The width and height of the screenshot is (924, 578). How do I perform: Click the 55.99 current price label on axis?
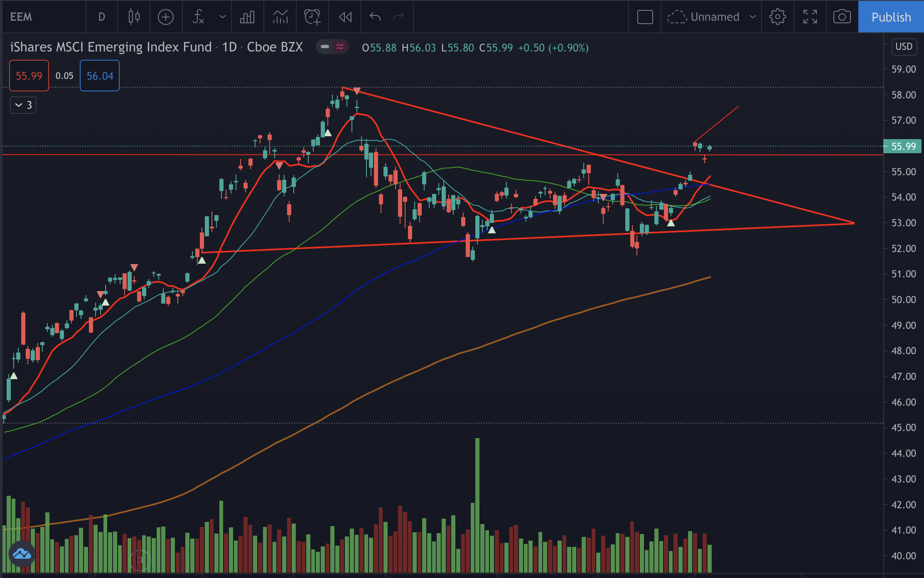[902, 146]
